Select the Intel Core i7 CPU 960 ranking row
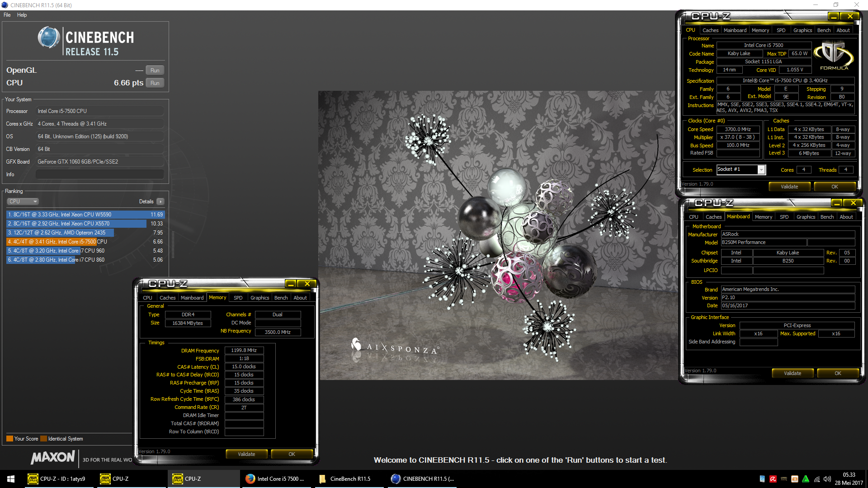This screenshot has width=868, height=488. (x=85, y=251)
